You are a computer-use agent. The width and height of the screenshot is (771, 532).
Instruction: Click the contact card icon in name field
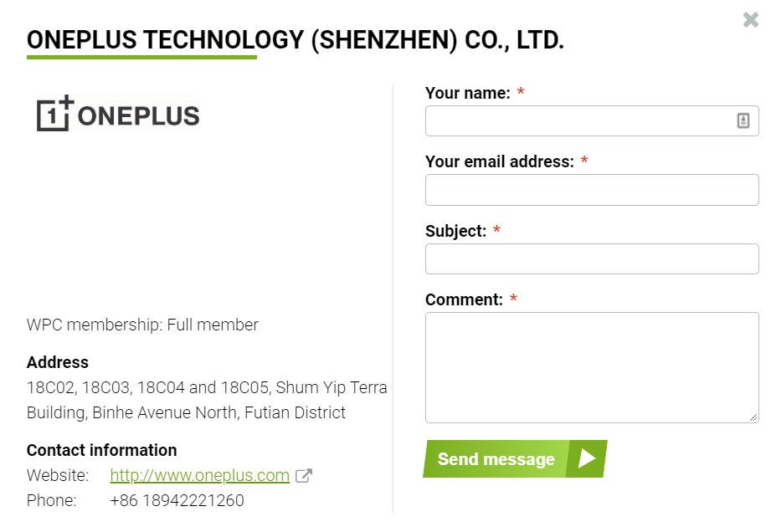[x=743, y=120]
